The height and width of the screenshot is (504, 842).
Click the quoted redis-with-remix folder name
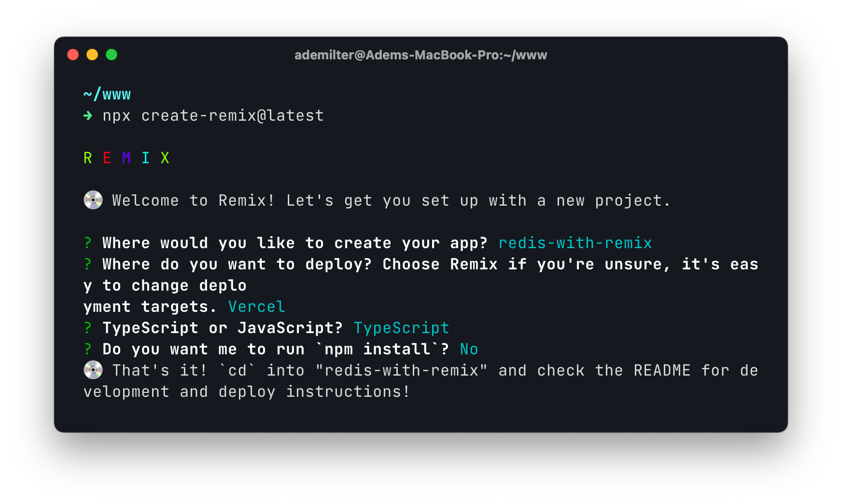(x=401, y=370)
